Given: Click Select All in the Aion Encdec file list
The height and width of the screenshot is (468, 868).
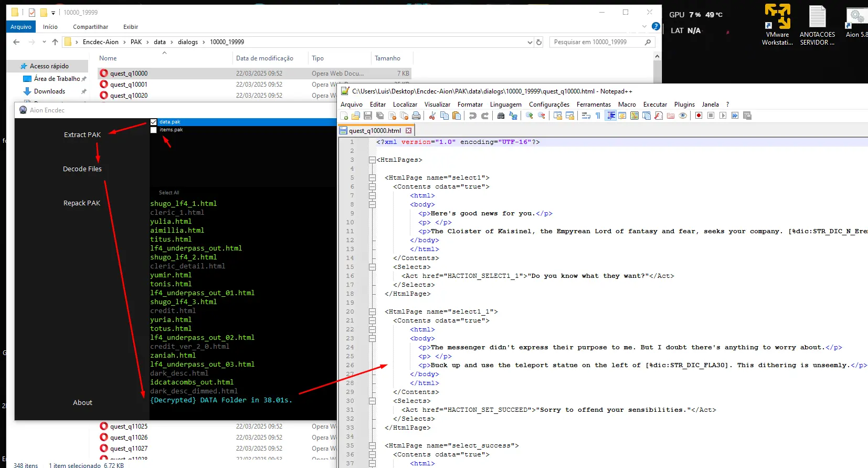Looking at the screenshot, I should [169, 193].
